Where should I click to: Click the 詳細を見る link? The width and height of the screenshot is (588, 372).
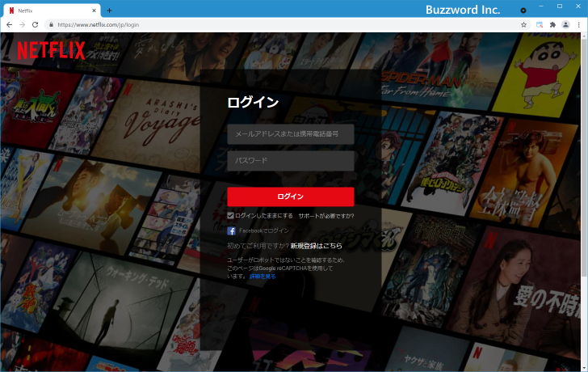pos(262,277)
